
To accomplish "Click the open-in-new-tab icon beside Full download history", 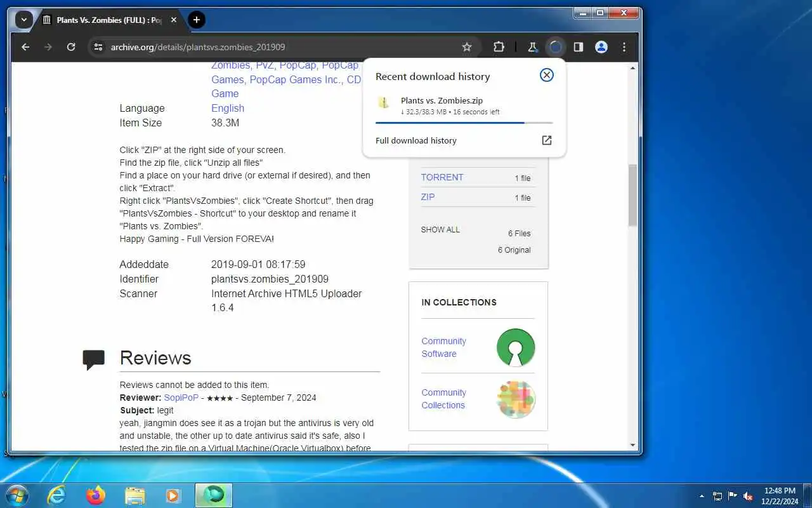I will coord(546,140).
